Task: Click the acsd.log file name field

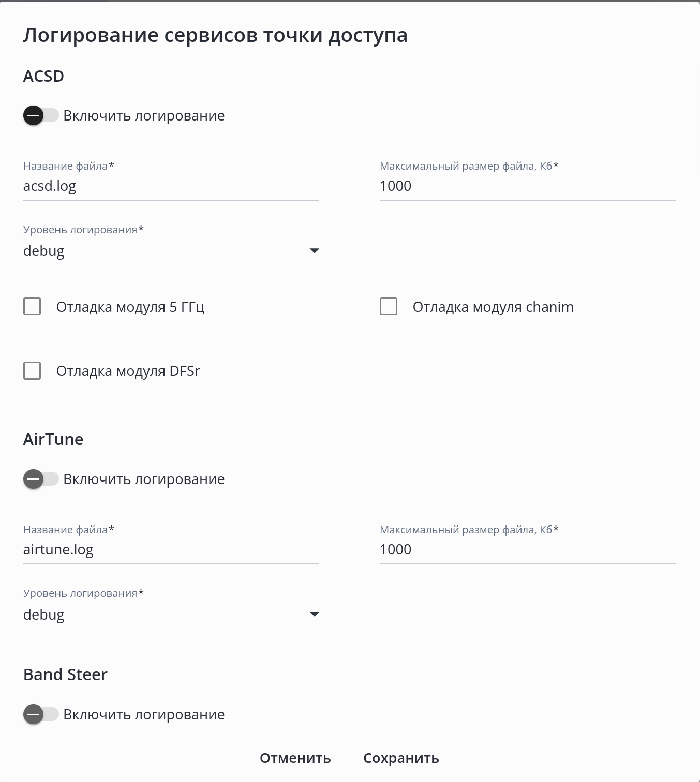Action: [x=171, y=186]
